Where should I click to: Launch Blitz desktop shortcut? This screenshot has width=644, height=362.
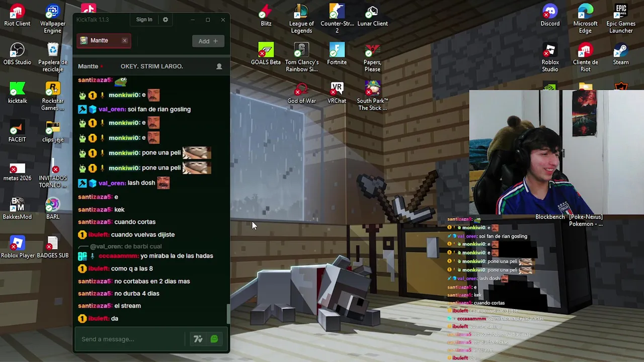click(266, 16)
